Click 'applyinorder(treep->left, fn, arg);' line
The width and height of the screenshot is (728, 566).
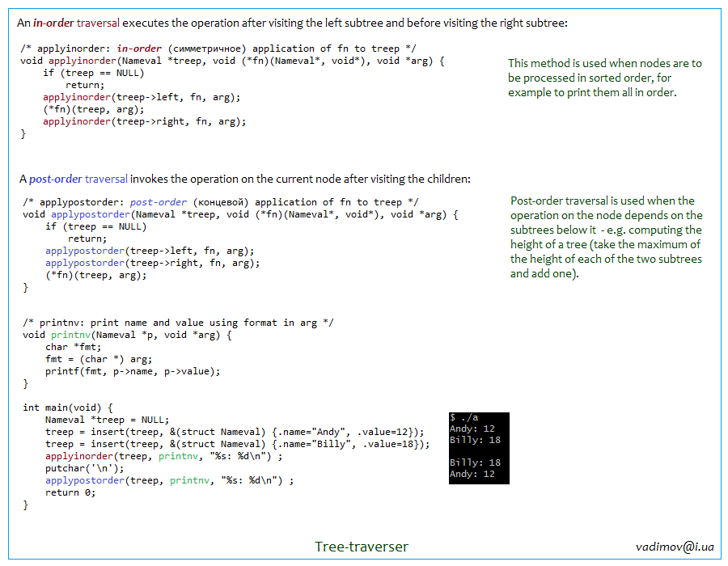click(x=142, y=97)
